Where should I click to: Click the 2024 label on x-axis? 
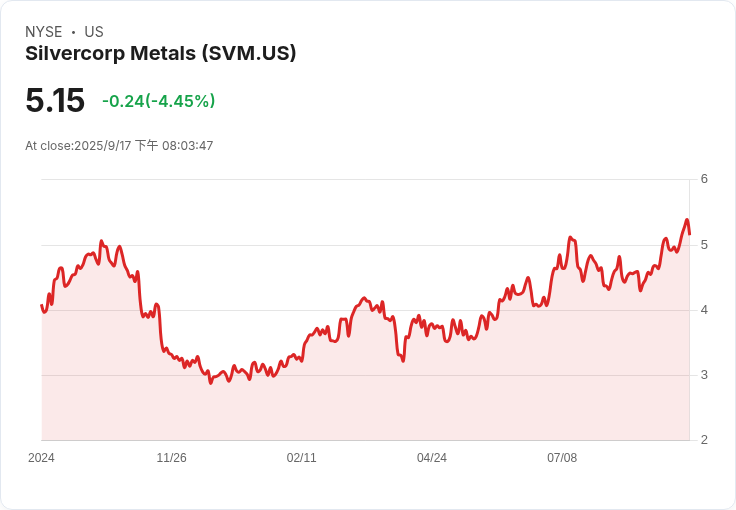(41, 458)
